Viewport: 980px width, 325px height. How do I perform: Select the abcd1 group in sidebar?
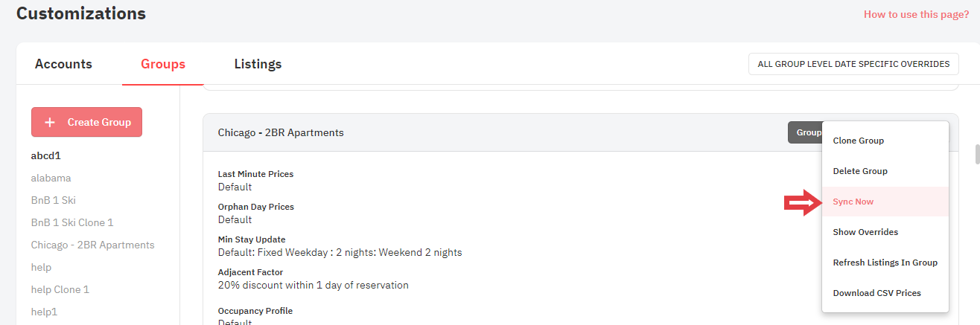(45, 155)
